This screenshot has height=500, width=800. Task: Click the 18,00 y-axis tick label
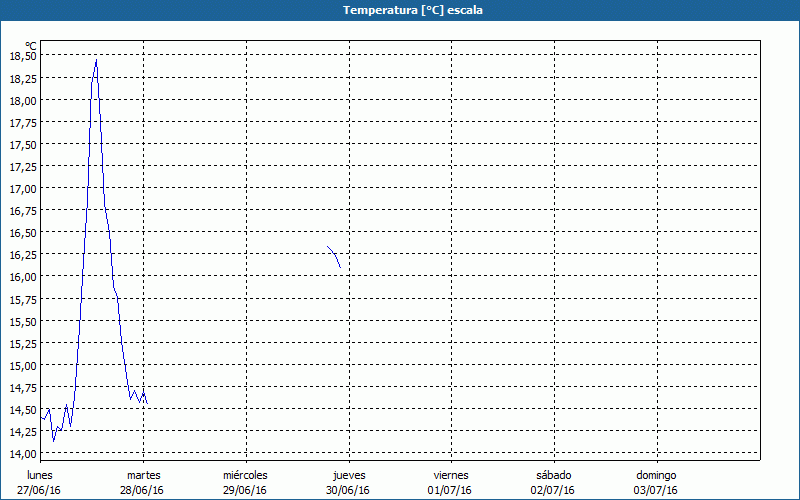click(23, 100)
